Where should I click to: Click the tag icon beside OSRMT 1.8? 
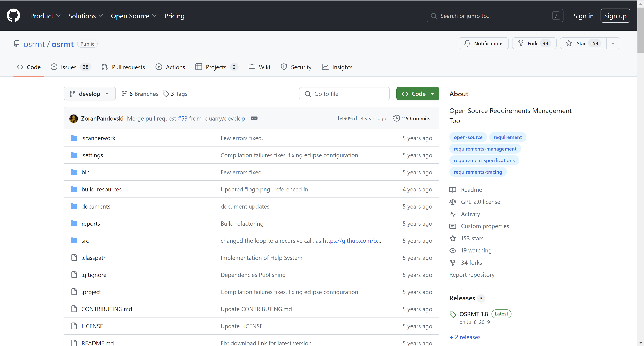(453, 314)
